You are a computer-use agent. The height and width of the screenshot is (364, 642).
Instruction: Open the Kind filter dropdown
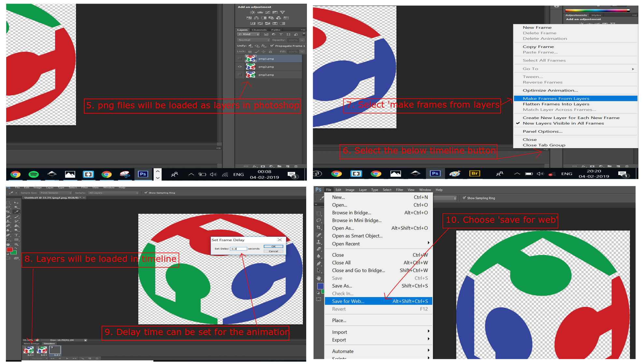click(249, 34)
